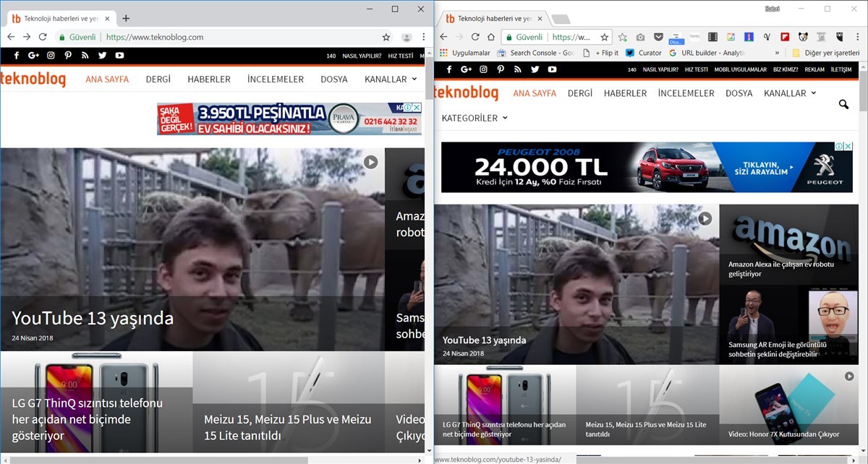Open HABERLER in the right window menu
Screen dimensions: 868x464
click(625, 93)
